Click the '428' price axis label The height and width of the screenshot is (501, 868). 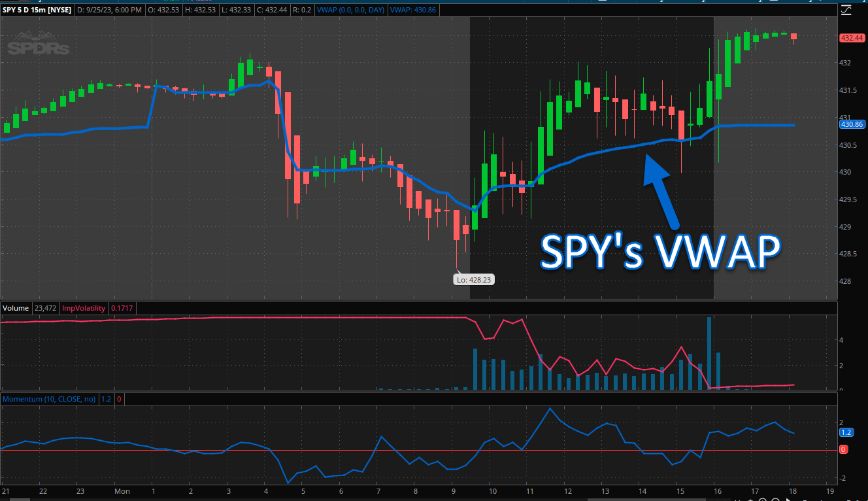tap(845, 282)
